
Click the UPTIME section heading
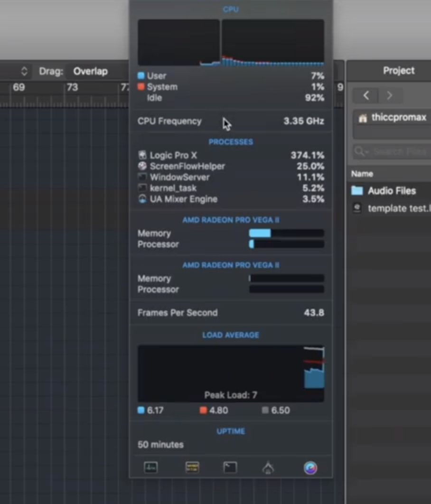(x=231, y=431)
